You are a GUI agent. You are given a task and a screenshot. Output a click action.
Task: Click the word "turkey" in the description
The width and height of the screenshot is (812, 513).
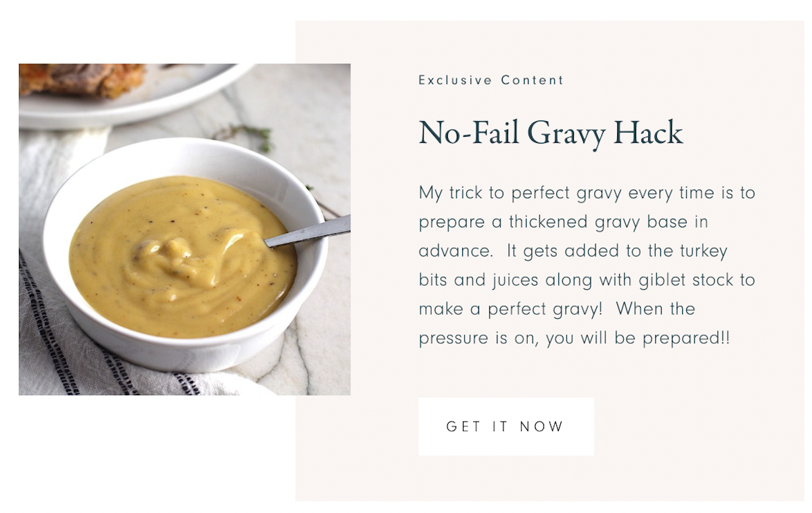[x=701, y=251]
